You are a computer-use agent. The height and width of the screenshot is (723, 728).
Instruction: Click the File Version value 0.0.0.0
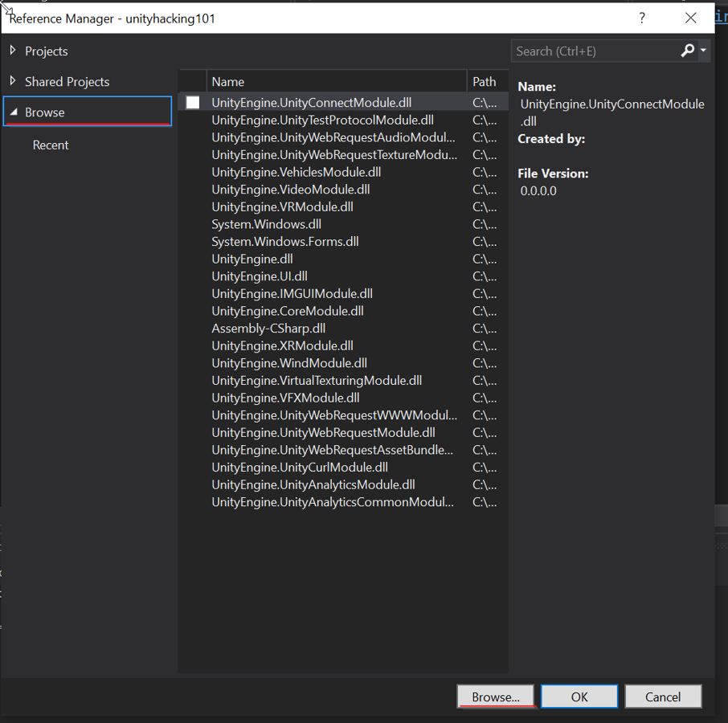[538, 190]
